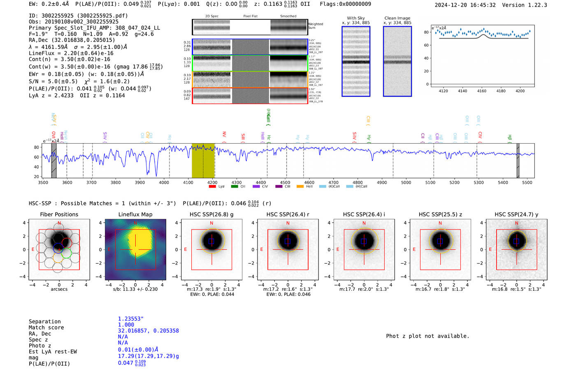576x392 pixels.
Task: Click the Flags:0x00000009 text
Action: pos(345,4)
